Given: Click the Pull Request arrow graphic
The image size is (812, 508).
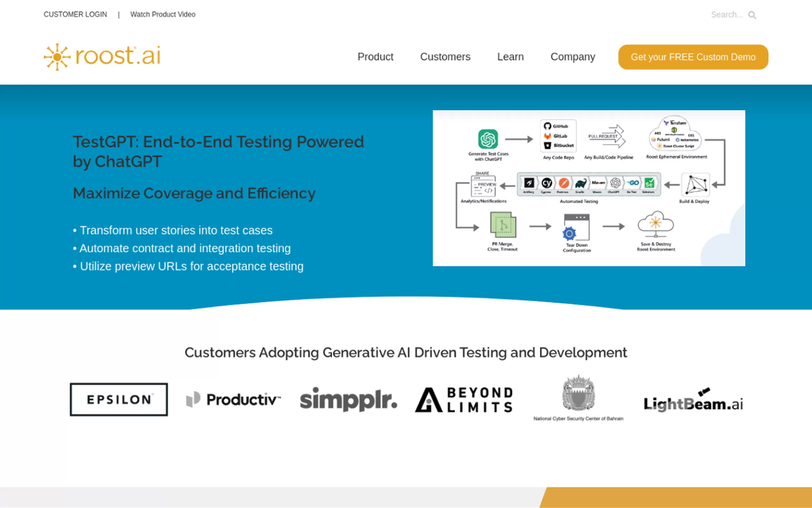Looking at the screenshot, I should click(607, 136).
